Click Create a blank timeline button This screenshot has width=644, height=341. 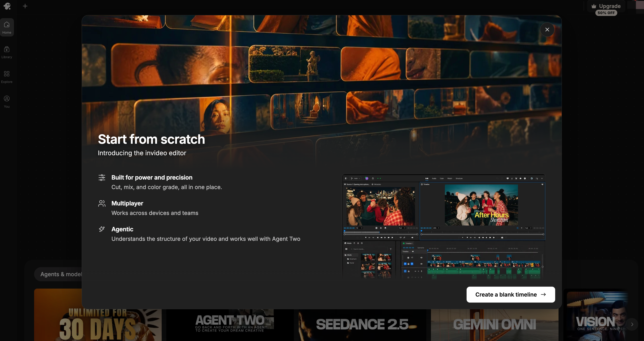coord(510,295)
